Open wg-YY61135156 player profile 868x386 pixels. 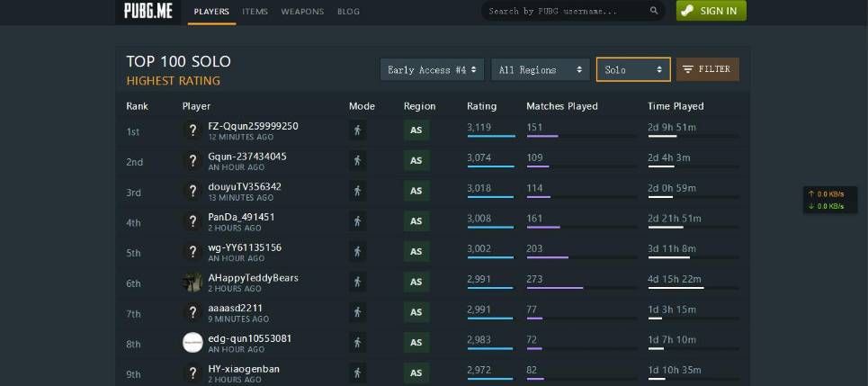245,247
